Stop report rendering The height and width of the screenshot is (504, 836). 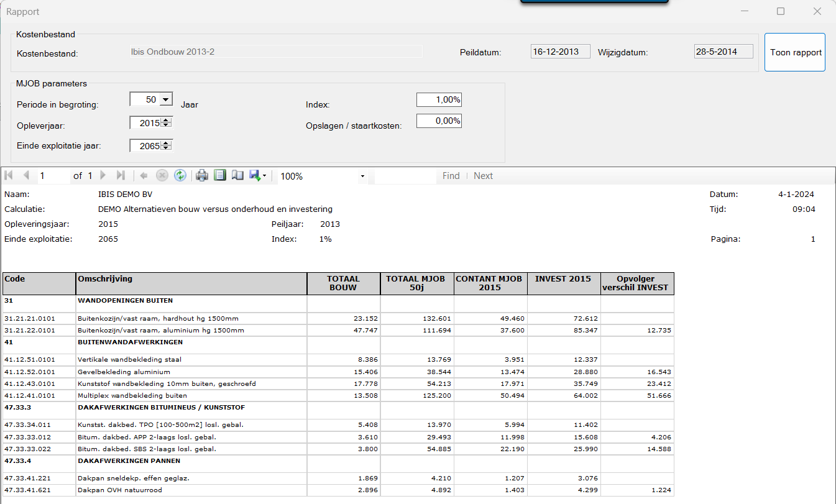162,176
